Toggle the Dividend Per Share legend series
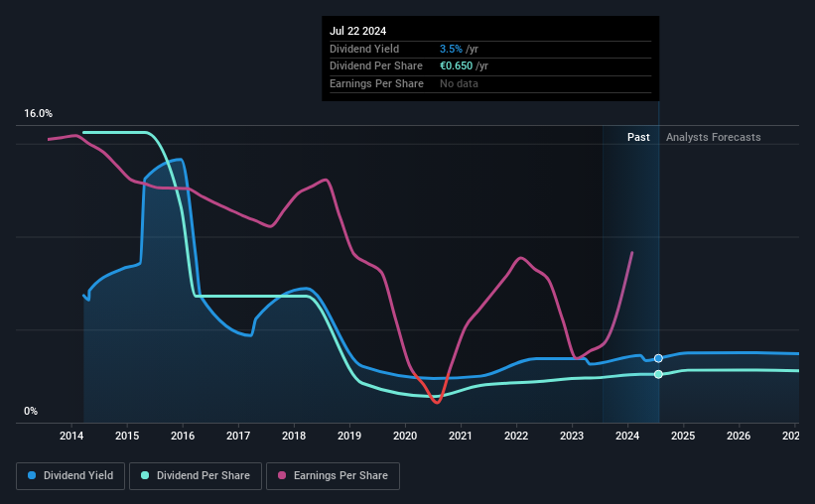815x504 pixels. tap(196, 475)
